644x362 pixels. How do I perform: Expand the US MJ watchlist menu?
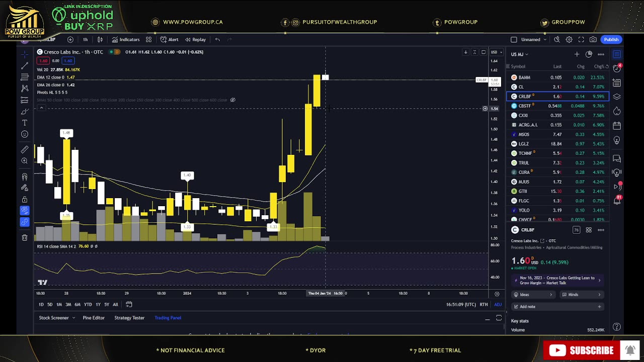click(519, 54)
